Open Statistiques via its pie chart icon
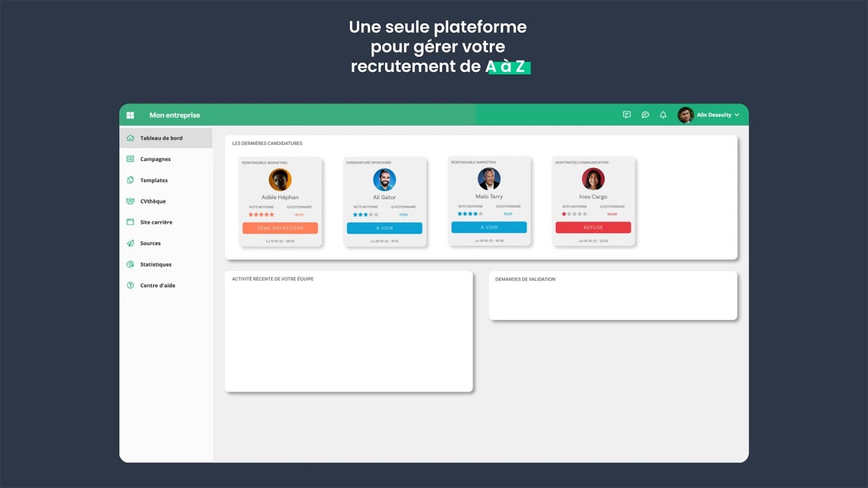868x488 pixels. [x=130, y=264]
